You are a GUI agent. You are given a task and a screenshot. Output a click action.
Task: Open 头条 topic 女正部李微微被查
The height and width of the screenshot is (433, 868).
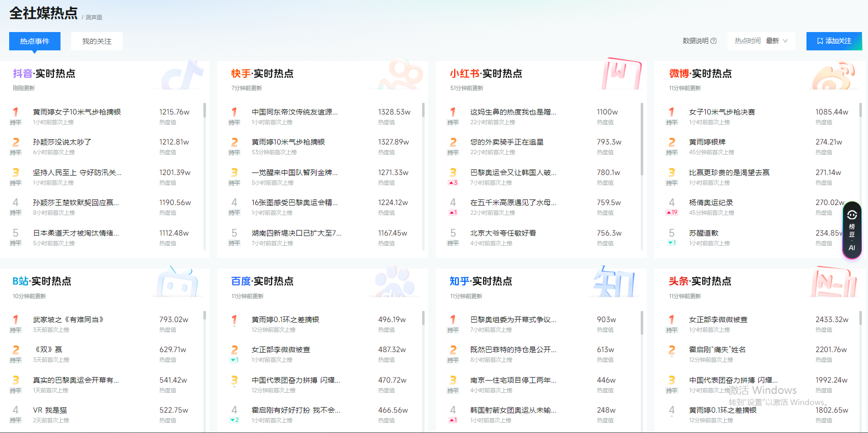tap(718, 320)
